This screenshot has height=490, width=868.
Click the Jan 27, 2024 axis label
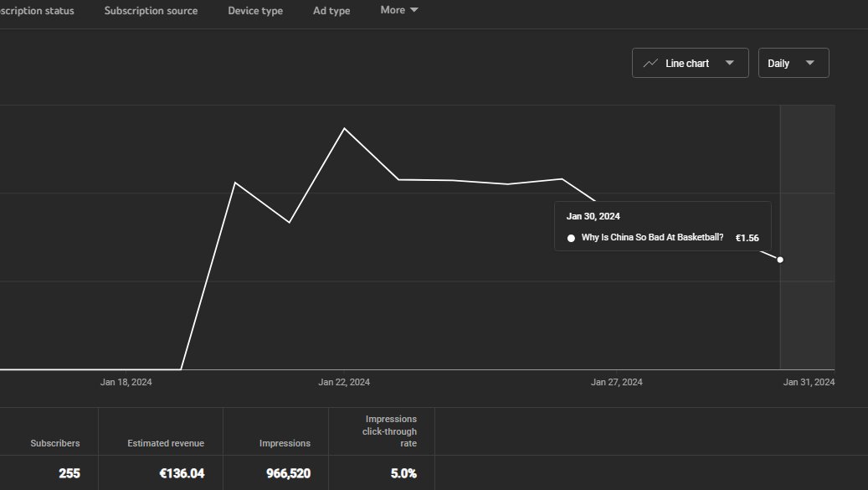[617, 382]
